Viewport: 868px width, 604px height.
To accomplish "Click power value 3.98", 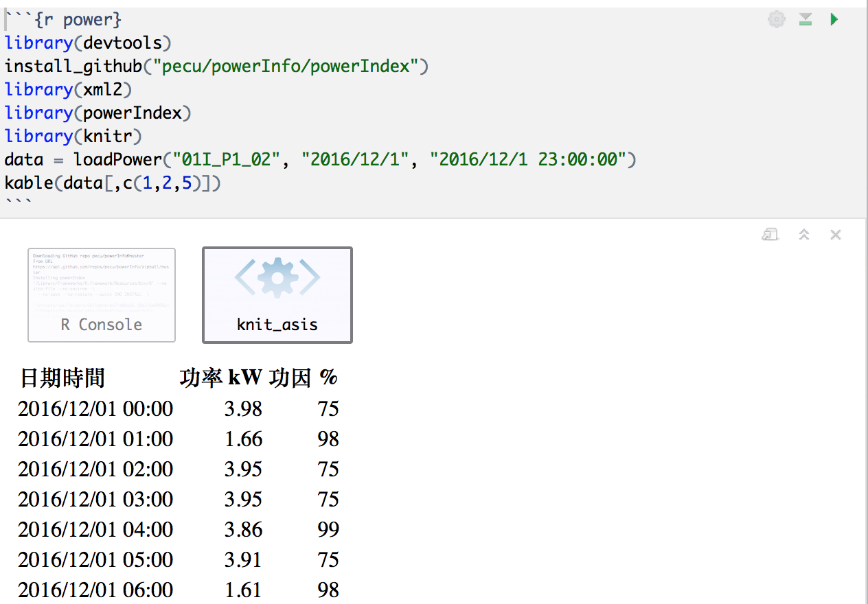I will 243,408.
